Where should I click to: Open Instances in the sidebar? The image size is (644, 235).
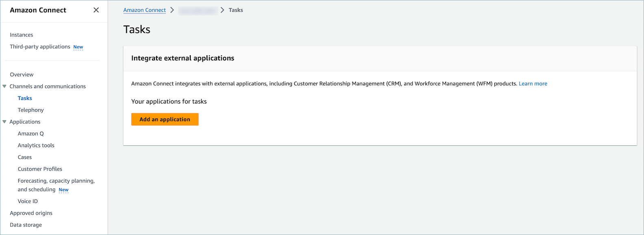pos(22,35)
